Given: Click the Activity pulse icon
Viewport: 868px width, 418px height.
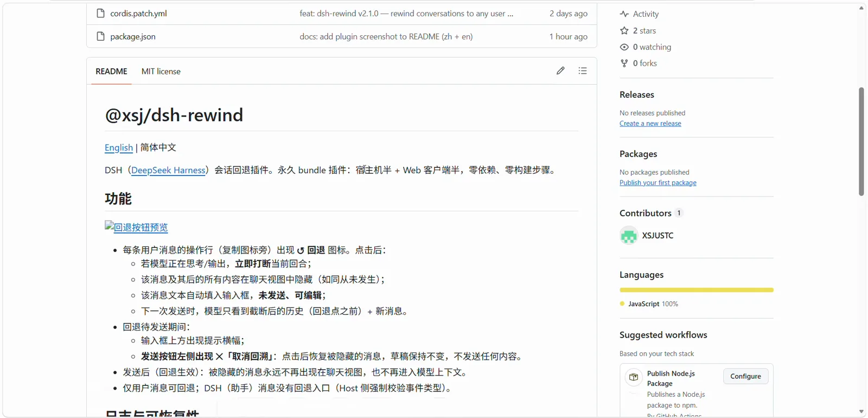Looking at the screenshot, I should click(624, 14).
